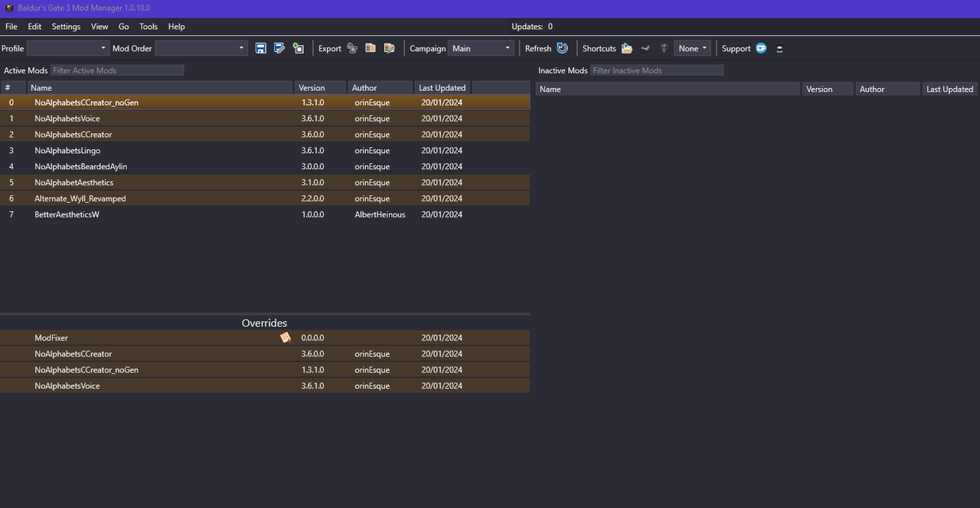Select the BetterAestheticsW mod row

tap(265, 215)
